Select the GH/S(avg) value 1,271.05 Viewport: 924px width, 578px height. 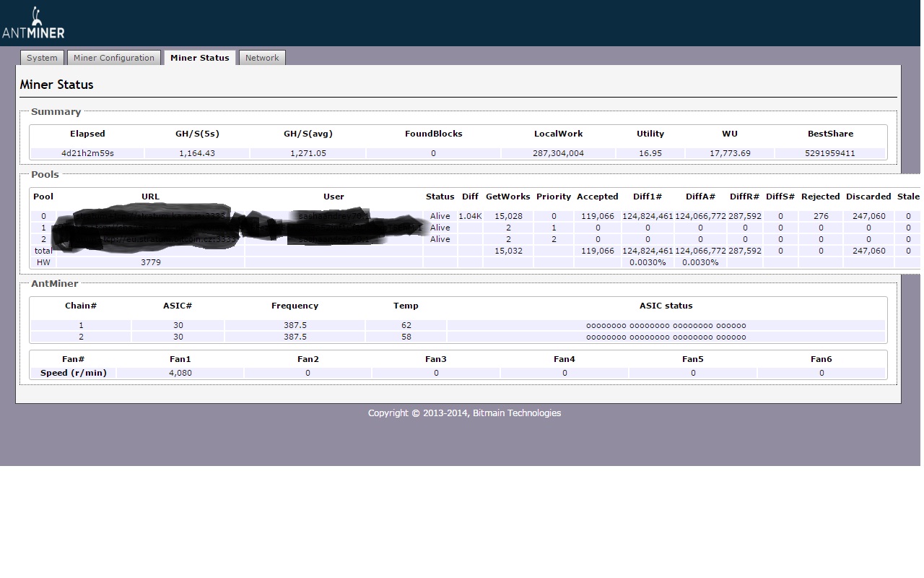point(308,153)
